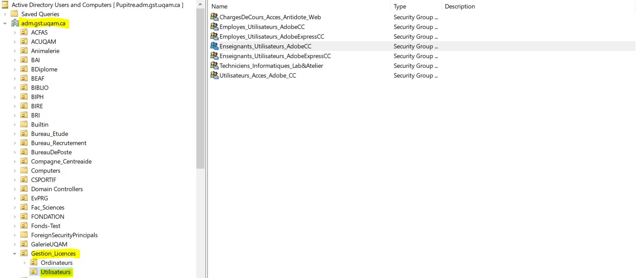
Task: Click the tree pane scroll up arrow
Action: (x=200, y=4)
